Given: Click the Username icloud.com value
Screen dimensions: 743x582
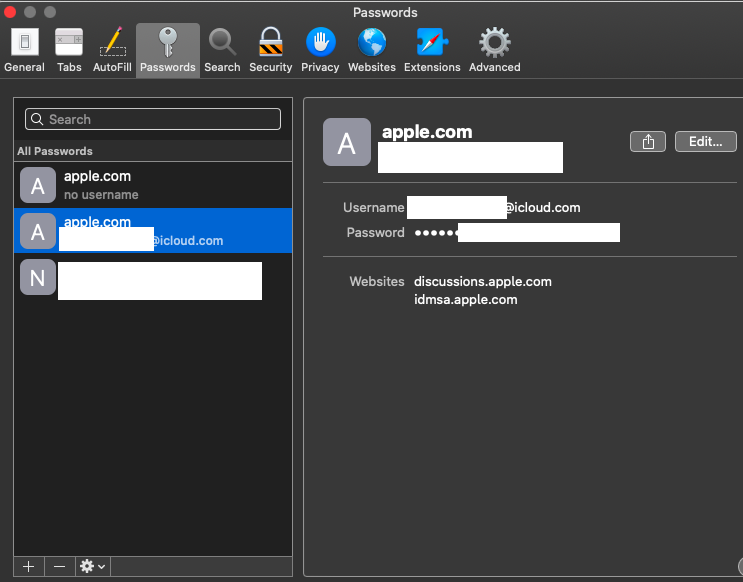Looking at the screenshot, I should [493, 208].
